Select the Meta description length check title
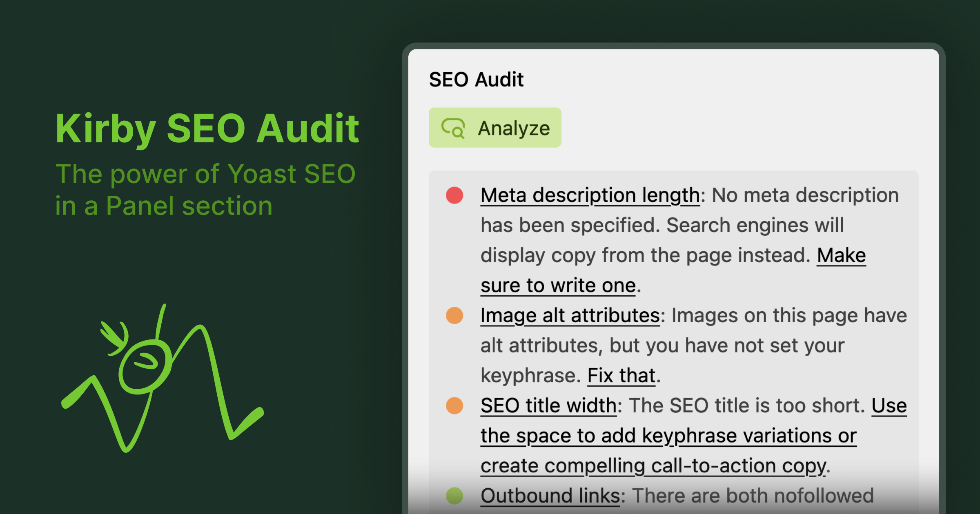980x514 pixels. pos(589,195)
